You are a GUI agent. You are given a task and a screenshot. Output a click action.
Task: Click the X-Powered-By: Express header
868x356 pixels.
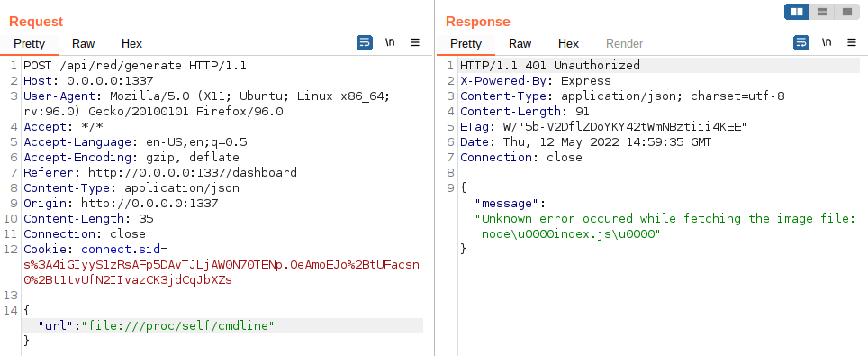coord(536,81)
